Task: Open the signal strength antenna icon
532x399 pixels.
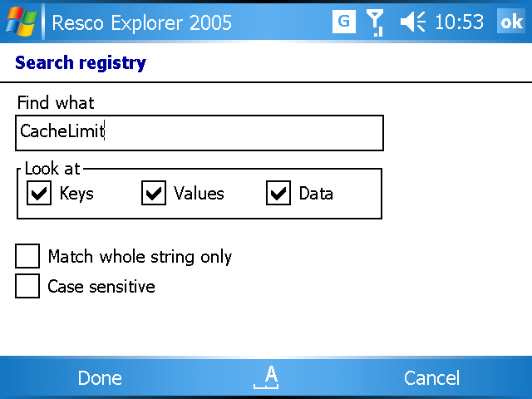Action: [375, 22]
